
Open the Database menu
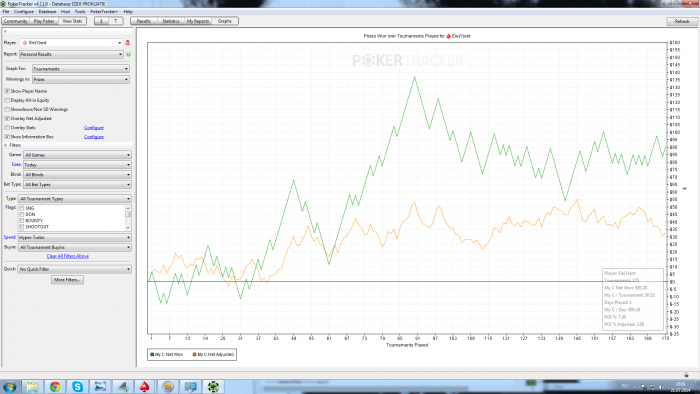point(47,12)
